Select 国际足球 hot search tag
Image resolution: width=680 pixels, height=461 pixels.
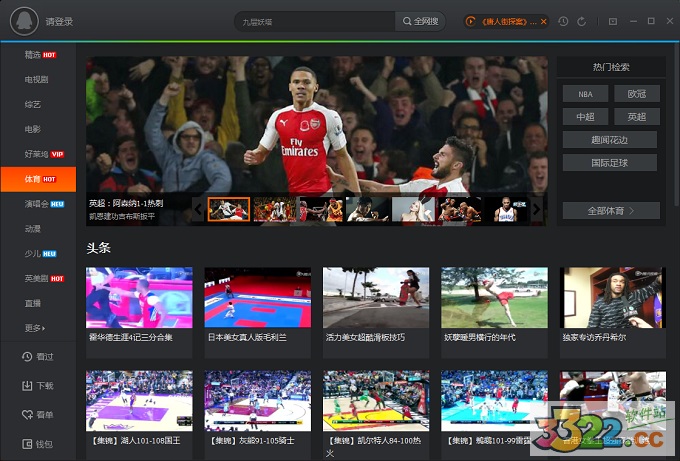[610, 162]
